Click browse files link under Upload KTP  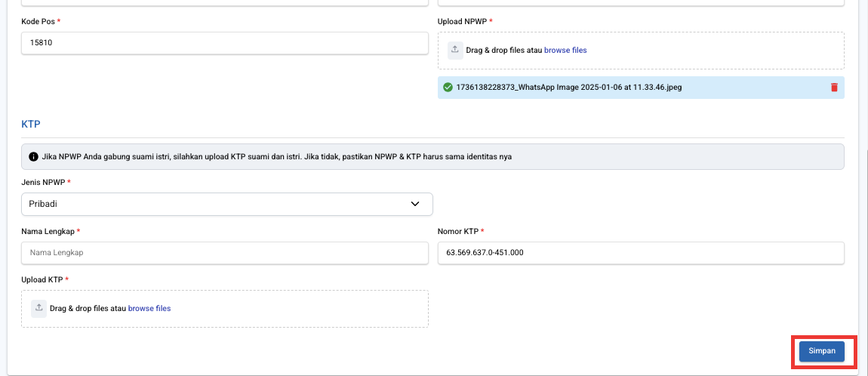tap(149, 309)
